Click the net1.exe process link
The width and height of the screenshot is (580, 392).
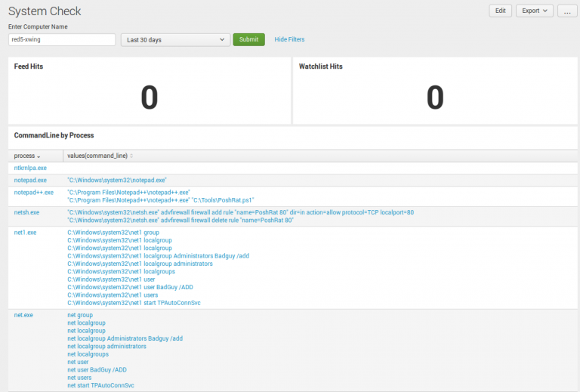[25, 233]
